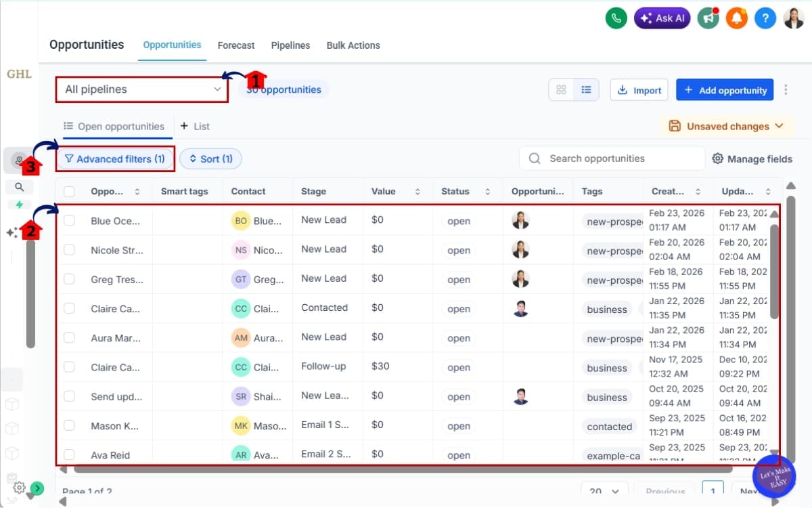Click the Import button

639,90
